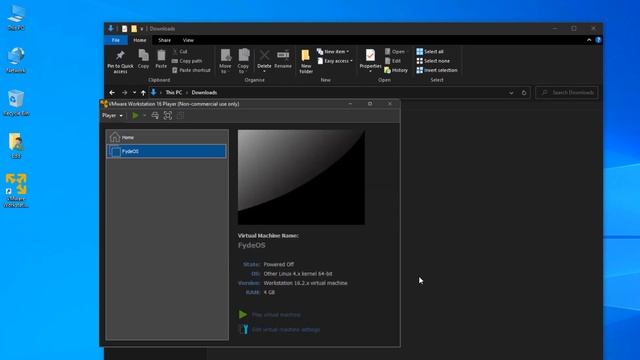640x360 pixels.
Task: Click the FydeOS virtual machine preview thumbnail
Action: [x=301, y=177]
